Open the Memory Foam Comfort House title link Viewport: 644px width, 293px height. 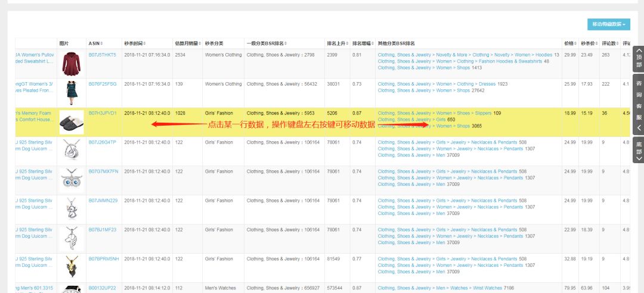[35, 116]
